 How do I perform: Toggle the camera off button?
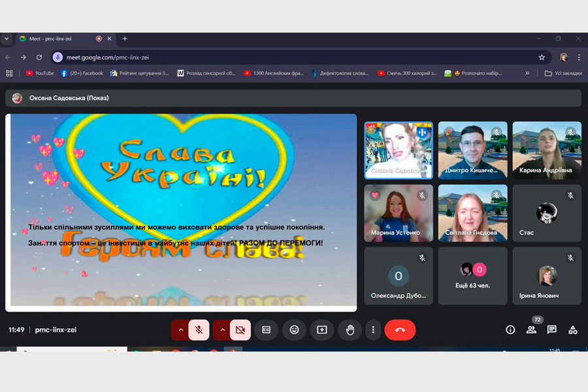click(x=240, y=330)
